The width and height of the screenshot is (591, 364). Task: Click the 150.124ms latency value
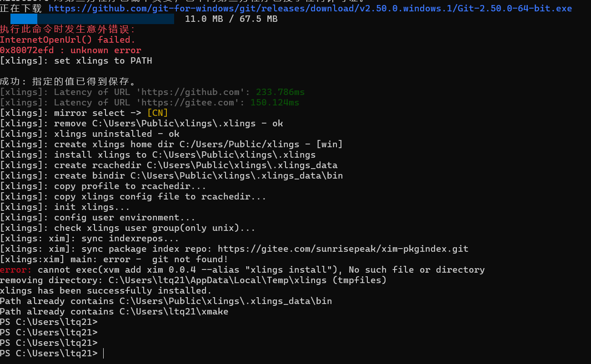point(275,103)
